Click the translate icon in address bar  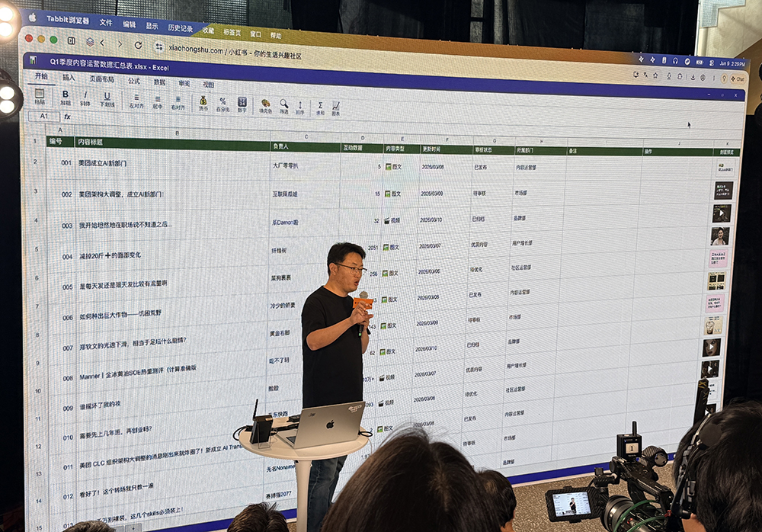point(645,75)
